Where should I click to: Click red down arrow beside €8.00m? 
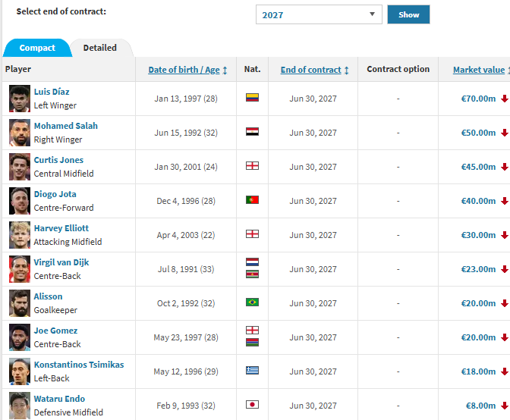[x=505, y=406]
